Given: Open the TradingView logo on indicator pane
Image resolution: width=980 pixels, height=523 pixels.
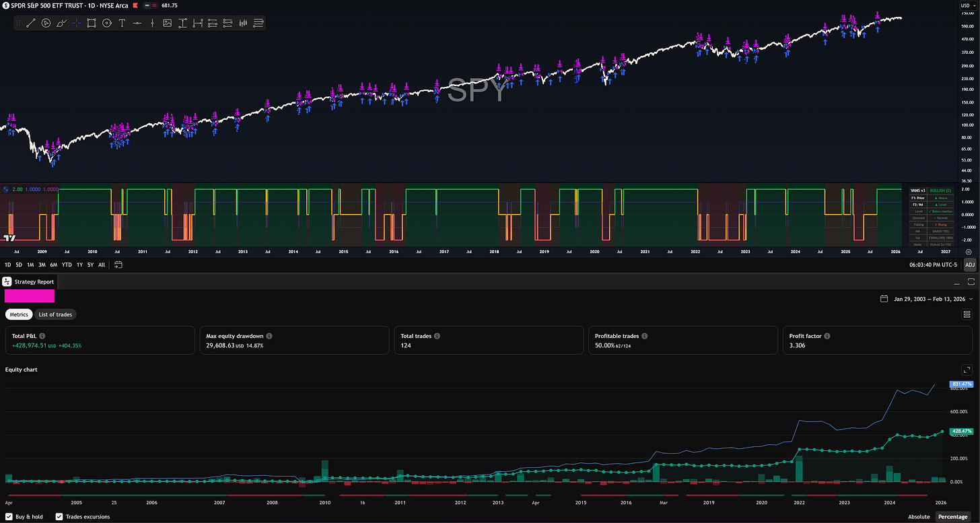Looking at the screenshot, I should click(x=9, y=238).
